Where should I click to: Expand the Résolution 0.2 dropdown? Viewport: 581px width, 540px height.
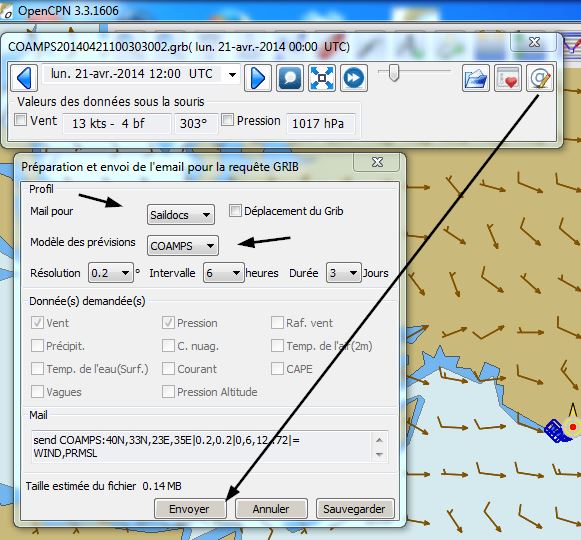(x=111, y=273)
